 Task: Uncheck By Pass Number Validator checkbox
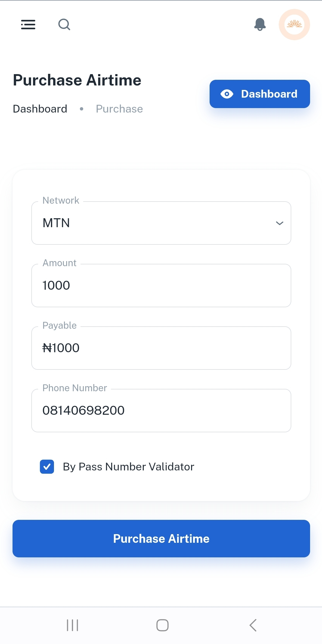pos(47,467)
